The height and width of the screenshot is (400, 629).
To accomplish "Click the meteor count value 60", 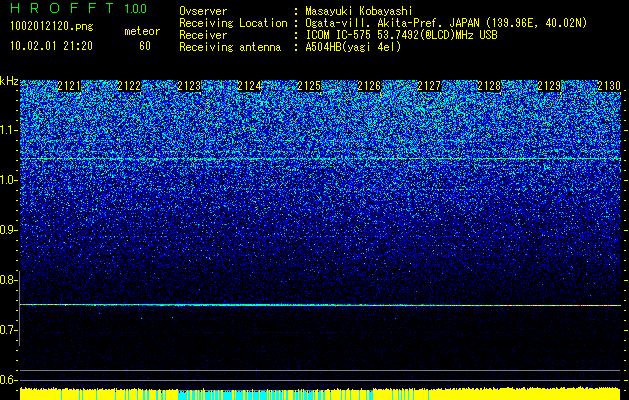I will (145, 46).
